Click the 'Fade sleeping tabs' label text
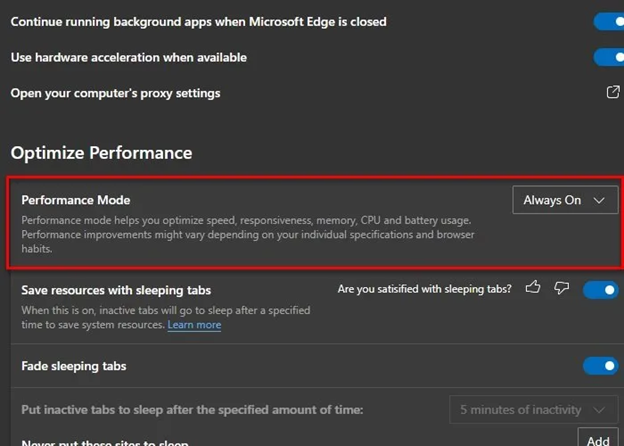The height and width of the screenshot is (446, 624). click(74, 366)
